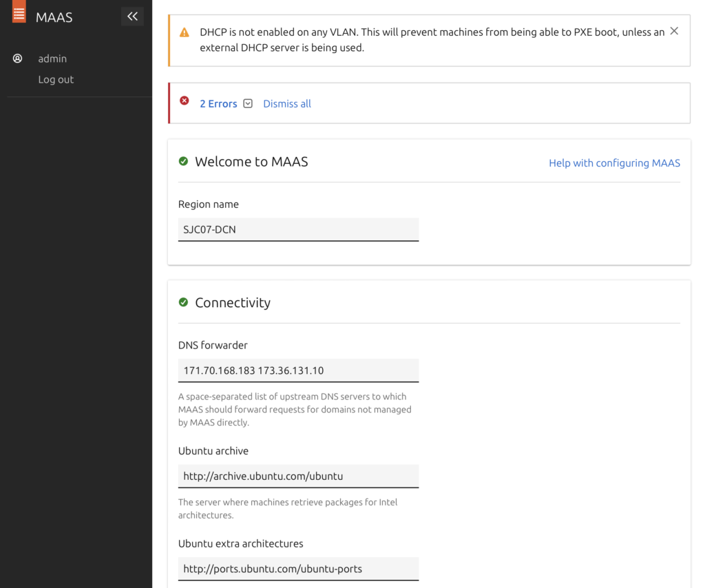Collapse the sidebar with the double-chevron button
This screenshot has height=588, width=705.
click(x=132, y=17)
